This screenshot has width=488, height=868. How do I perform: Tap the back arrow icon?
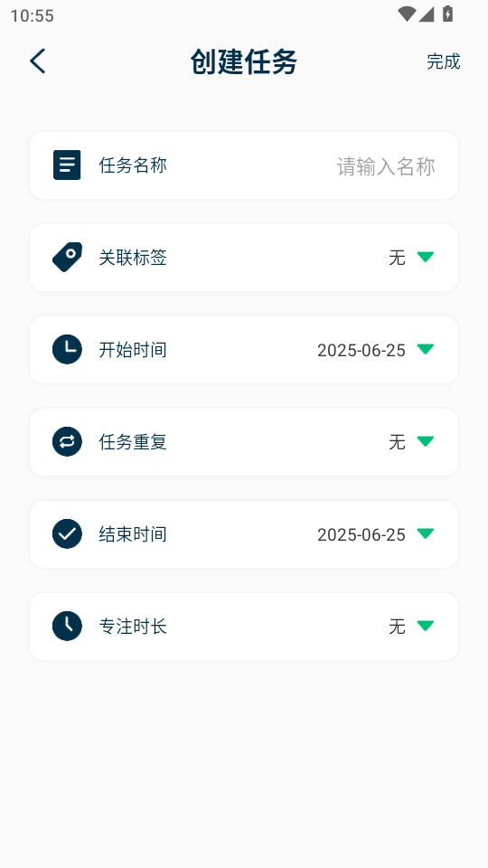pos(38,61)
